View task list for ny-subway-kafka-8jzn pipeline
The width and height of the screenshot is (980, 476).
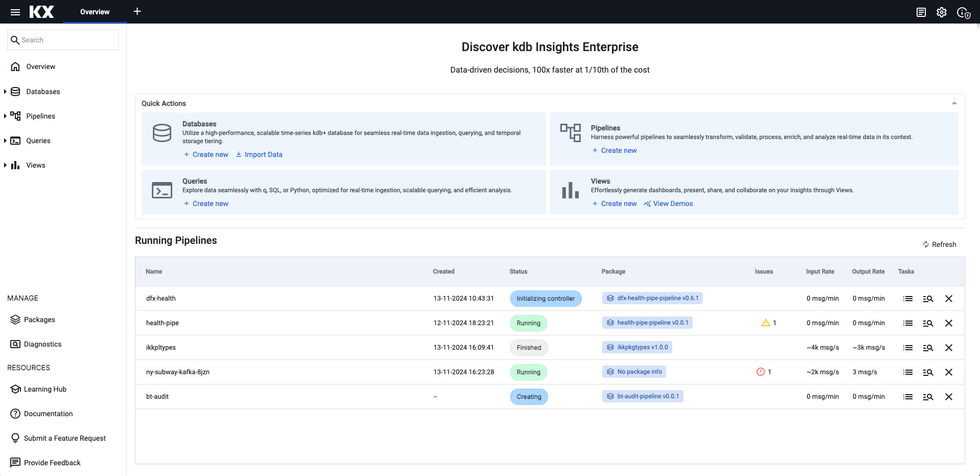click(x=908, y=372)
